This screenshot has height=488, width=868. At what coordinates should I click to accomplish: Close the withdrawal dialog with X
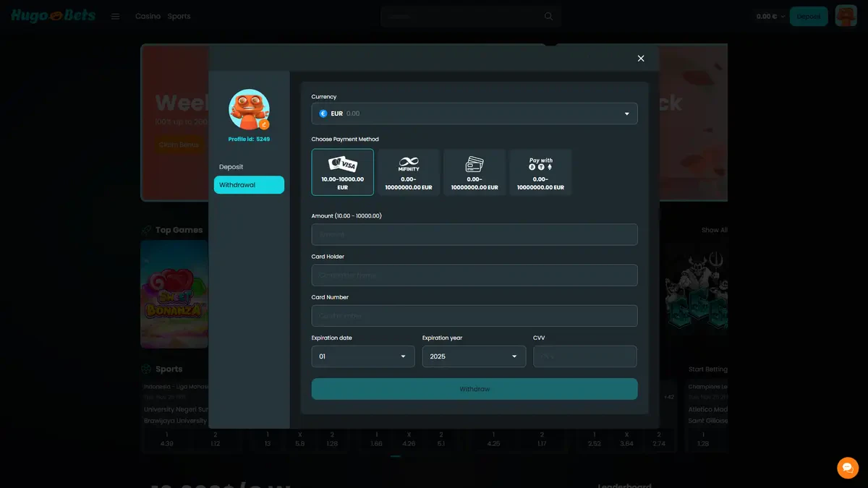pos(641,59)
